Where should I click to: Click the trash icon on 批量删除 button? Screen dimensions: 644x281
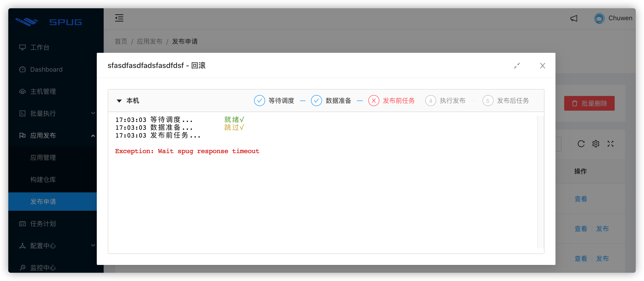pos(575,103)
